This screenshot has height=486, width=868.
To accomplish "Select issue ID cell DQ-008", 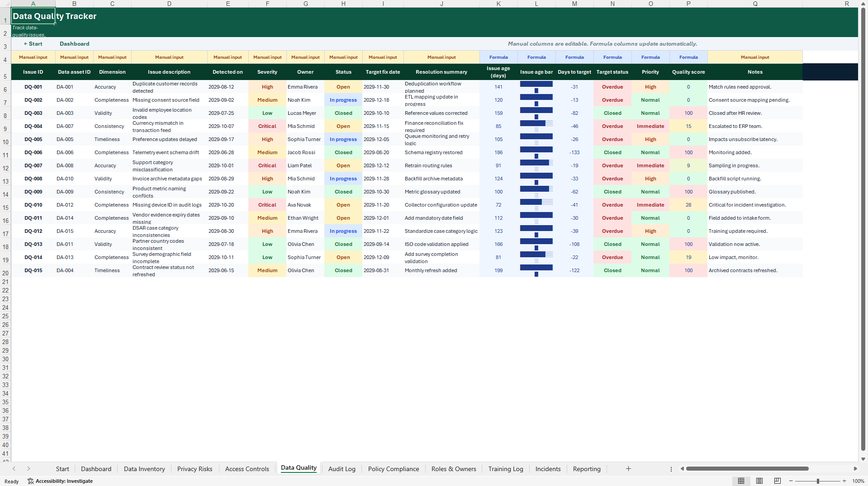I will click(33, 179).
